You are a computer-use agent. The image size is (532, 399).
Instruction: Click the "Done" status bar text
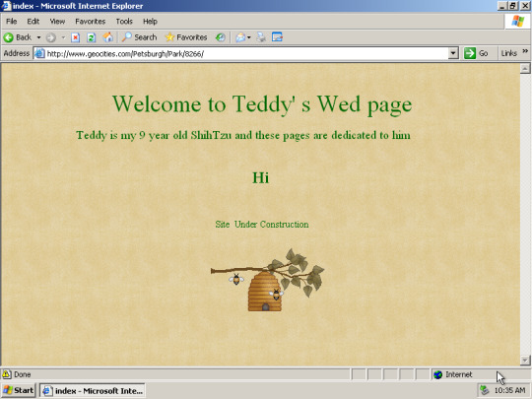[x=23, y=374]
